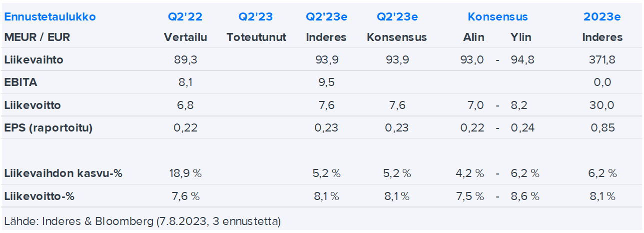Click the Ennustetaulukko table title
Image resolution: width=644 pixels, height=233 pixels.
[x=50, y=17]
